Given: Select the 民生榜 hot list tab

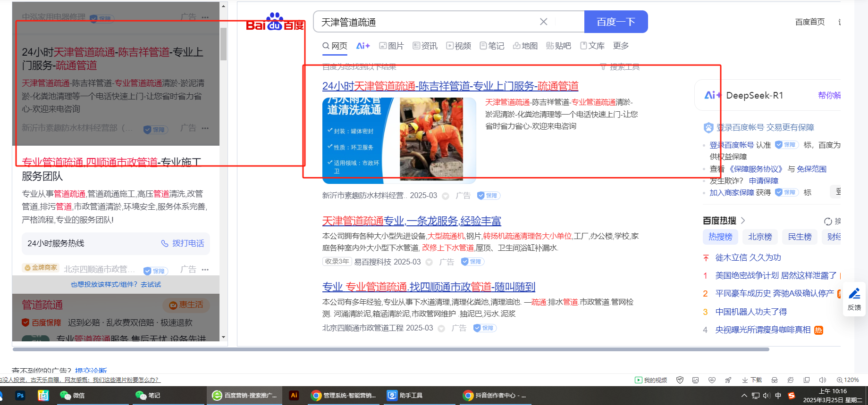Looking at the screenshot, I should click(x=800, y=237).
